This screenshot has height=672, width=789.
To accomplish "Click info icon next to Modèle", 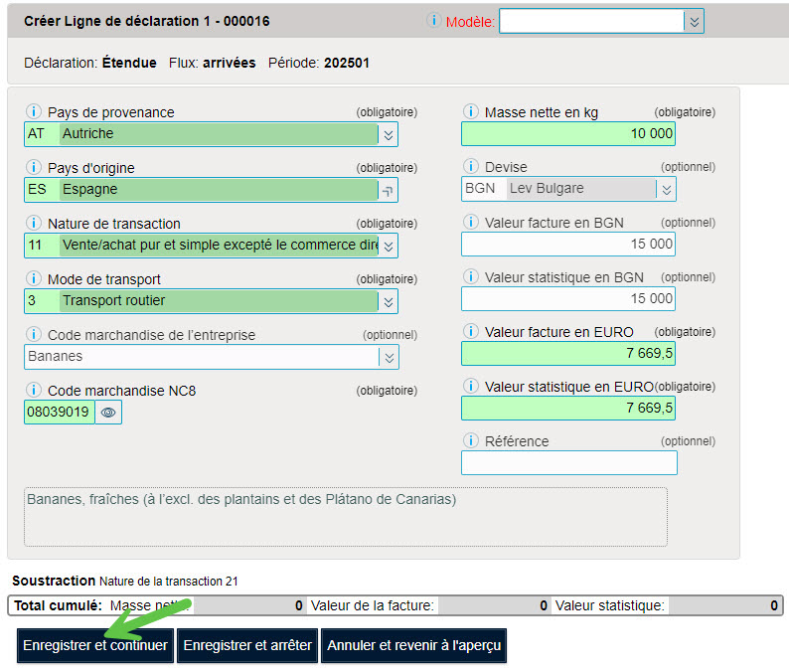I will 433,20.
